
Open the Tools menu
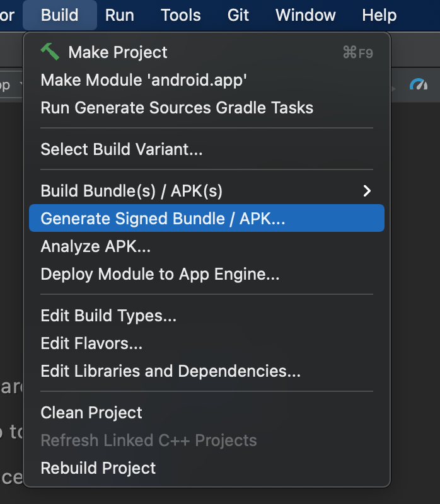pyautogui.click(x=181, y=15)
